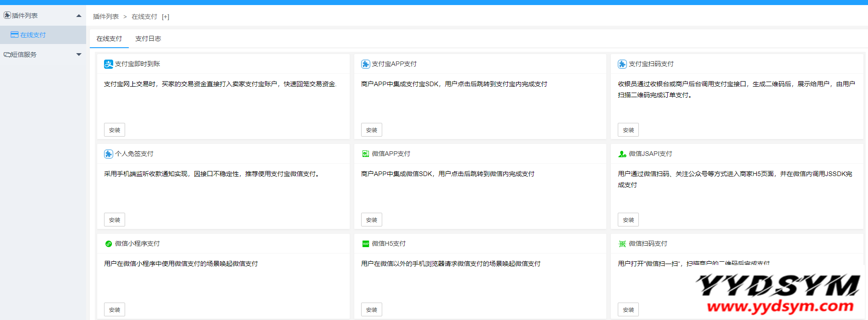868x320 pixels.
Task: Install the 支付宝即时到账 plugin
Action: (x=115, y=130)
